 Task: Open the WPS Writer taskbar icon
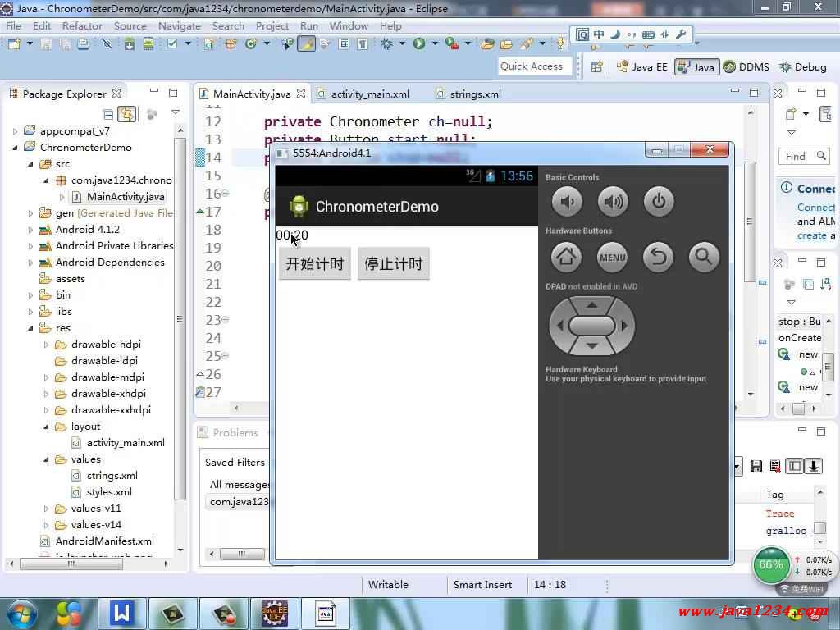coord(121,614)
